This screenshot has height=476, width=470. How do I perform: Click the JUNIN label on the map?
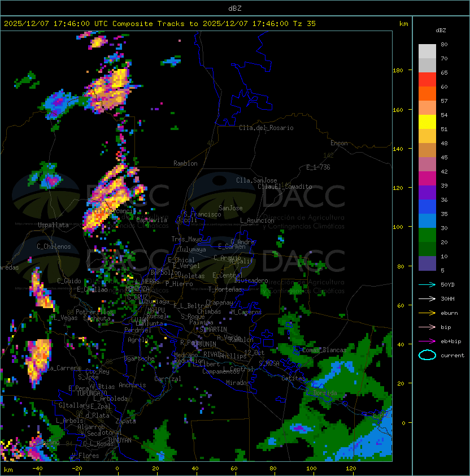tap(207, 344)
